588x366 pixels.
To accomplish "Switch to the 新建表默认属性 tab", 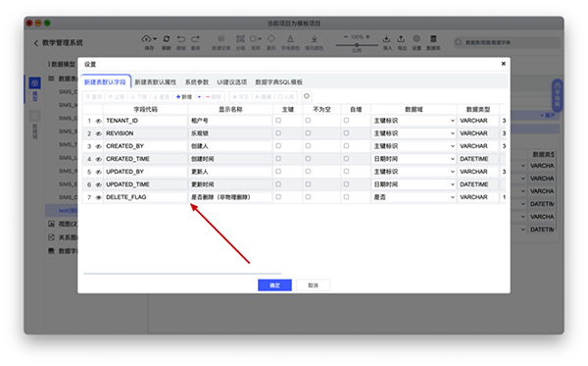I will [155, 81].
